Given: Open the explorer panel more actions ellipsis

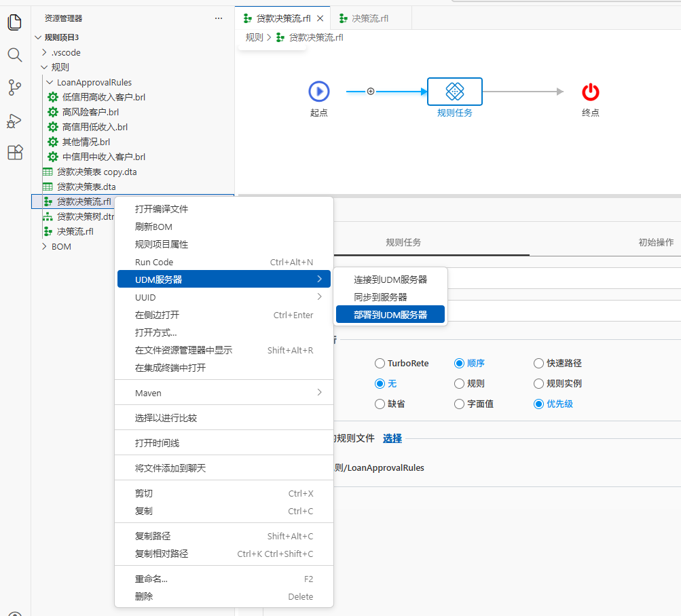Looking at the screenshot, I should 218,18.
